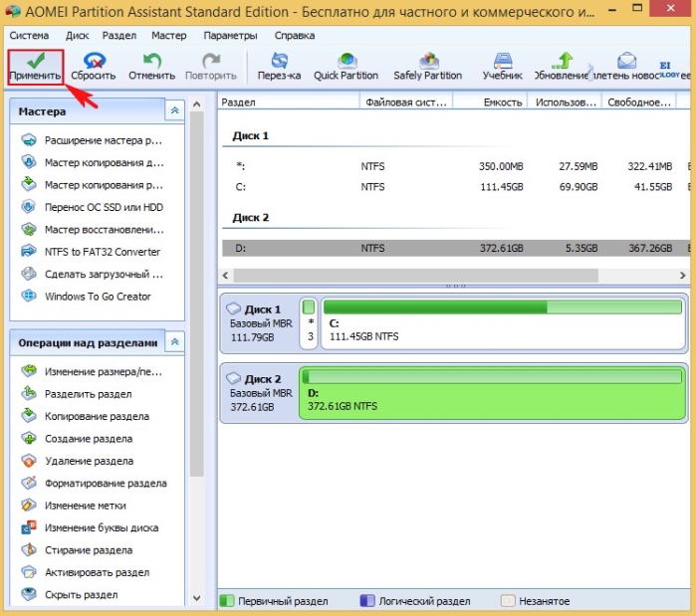Select Изменение буквы диска operation
The height and width of the screenshot is (616, 696).
click(x=90, y=527)
